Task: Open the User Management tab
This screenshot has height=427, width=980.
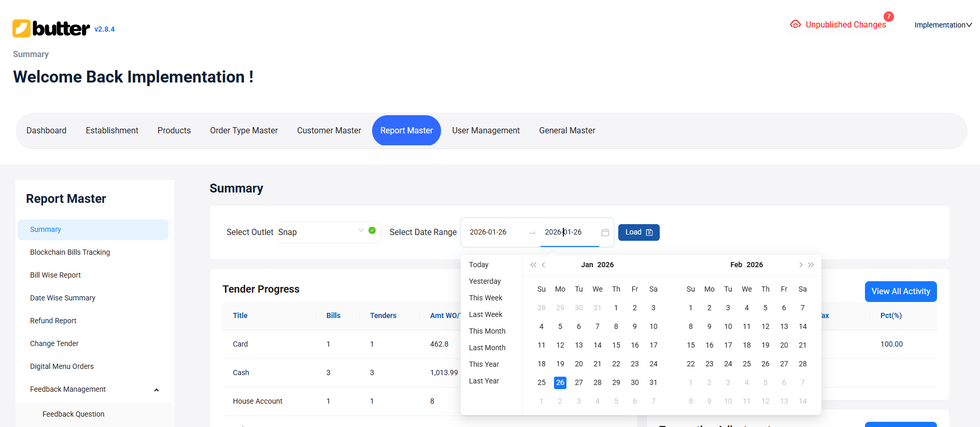Action: click(486, 131)
